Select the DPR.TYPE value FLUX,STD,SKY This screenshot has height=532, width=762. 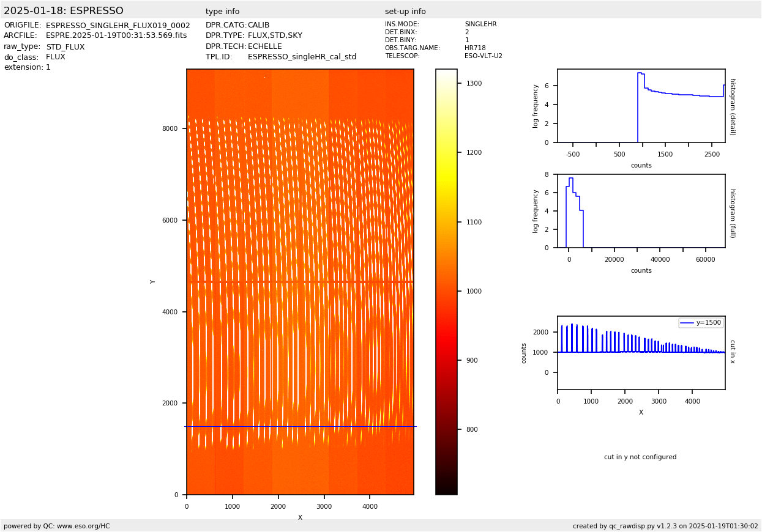tap(275, 36)
